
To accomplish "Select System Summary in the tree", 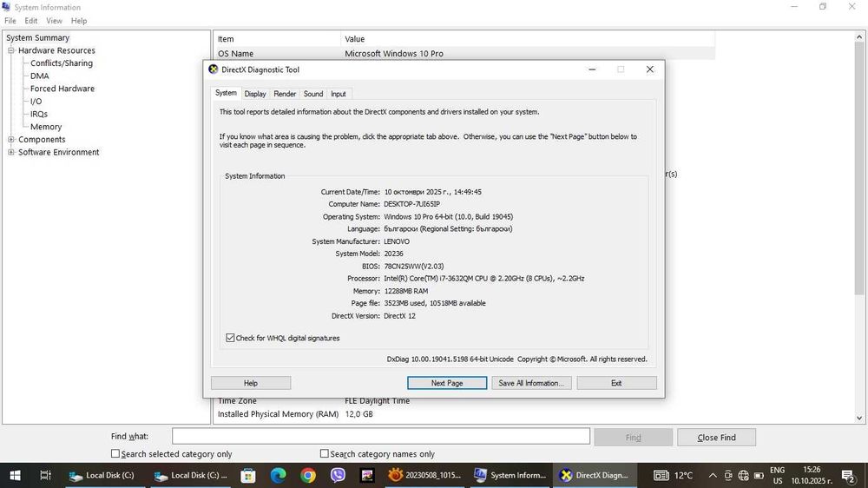I will [x=37, y=37].
